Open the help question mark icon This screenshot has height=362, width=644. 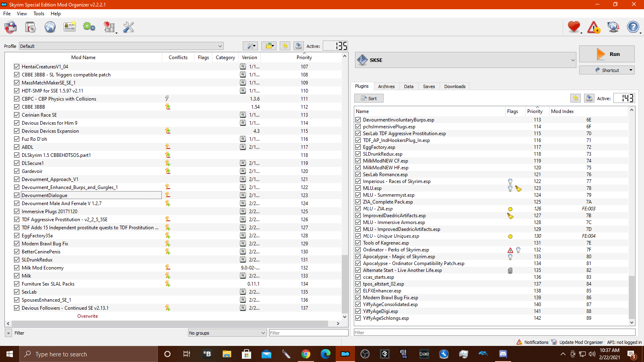click(633, 27)
